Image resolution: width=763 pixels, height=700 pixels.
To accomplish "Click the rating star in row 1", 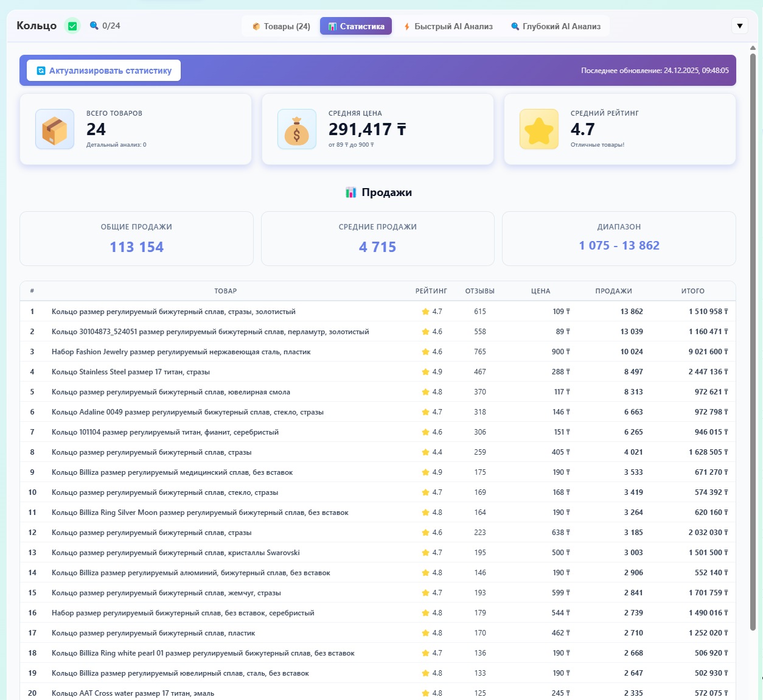I will [425, 312].
